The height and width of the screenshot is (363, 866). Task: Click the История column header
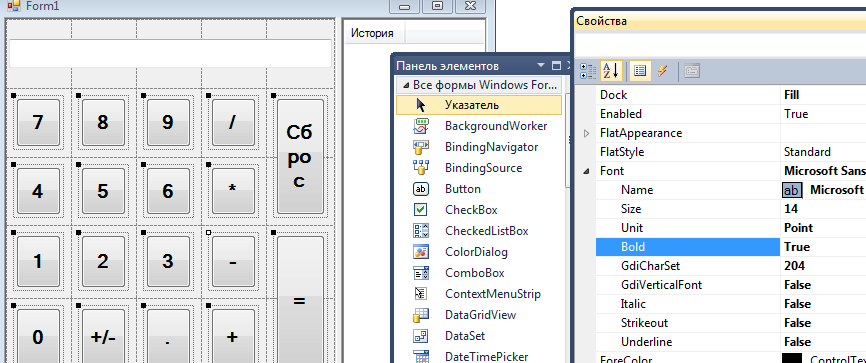click(375, 33)
